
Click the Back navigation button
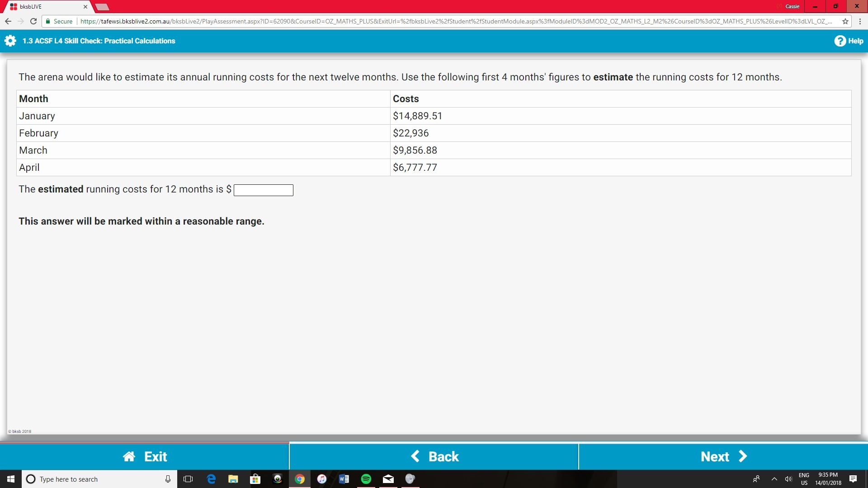434,456
